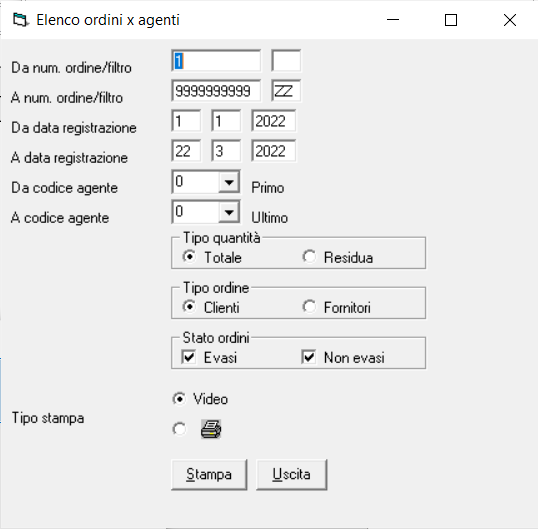
Task: Click the Uscita button
Action: coord(292,474)
